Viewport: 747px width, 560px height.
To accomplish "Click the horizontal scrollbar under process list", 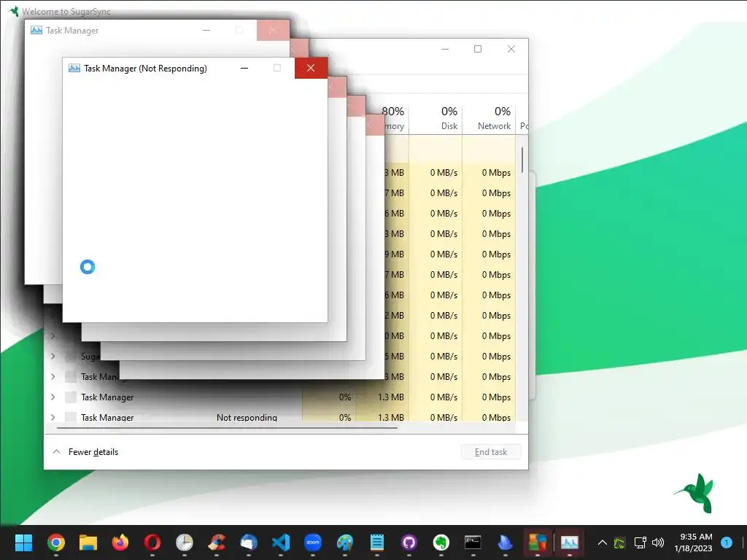I will [228, 428].
